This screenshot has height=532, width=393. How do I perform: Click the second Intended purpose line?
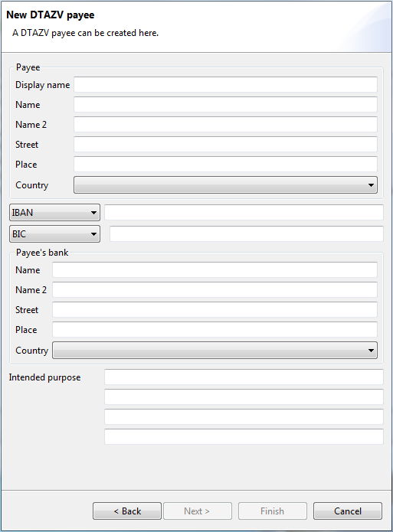[244, 397]
